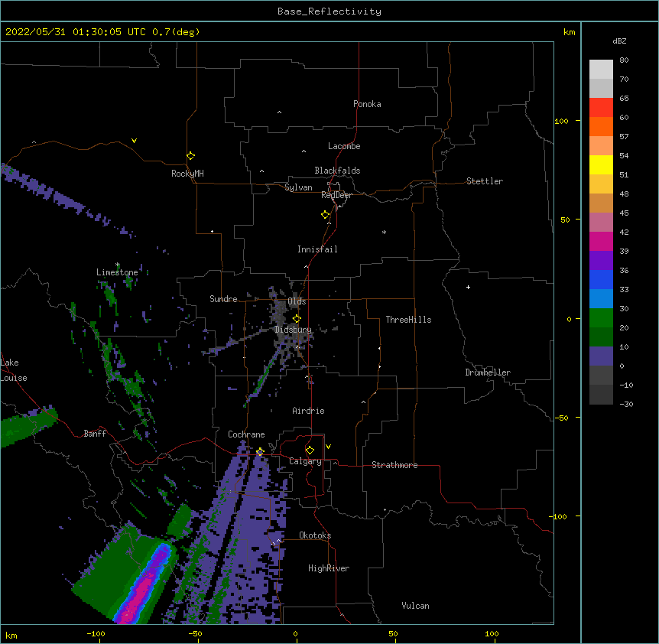
Task: Click the Didsbury city label
Action: click(x=294, y=330)
